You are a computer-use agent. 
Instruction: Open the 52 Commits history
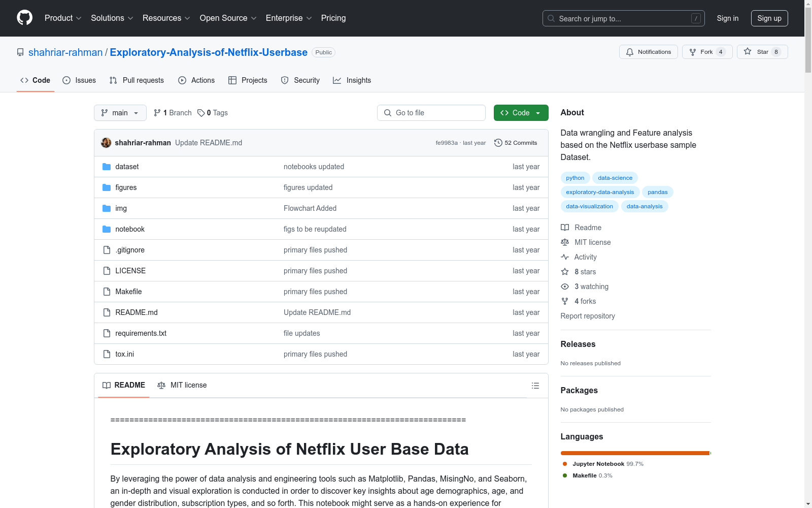tap(516, 143)
